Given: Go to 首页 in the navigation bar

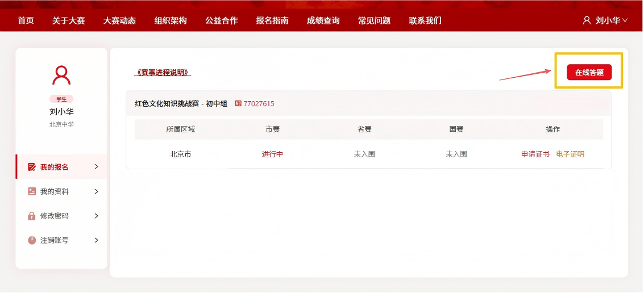Looking at the screenshot, I should coord(26,20).
